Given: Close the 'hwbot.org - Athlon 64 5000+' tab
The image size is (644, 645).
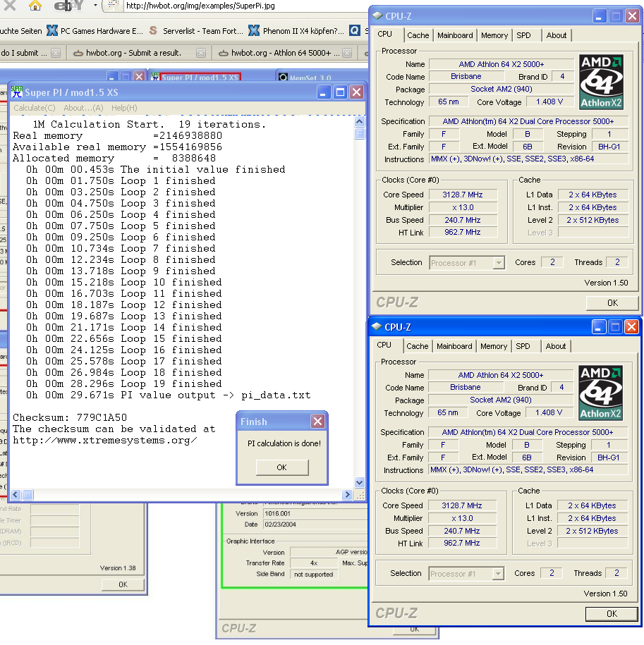Looking at the screenshot, I should pyautogui.click(x=347, y=53).
